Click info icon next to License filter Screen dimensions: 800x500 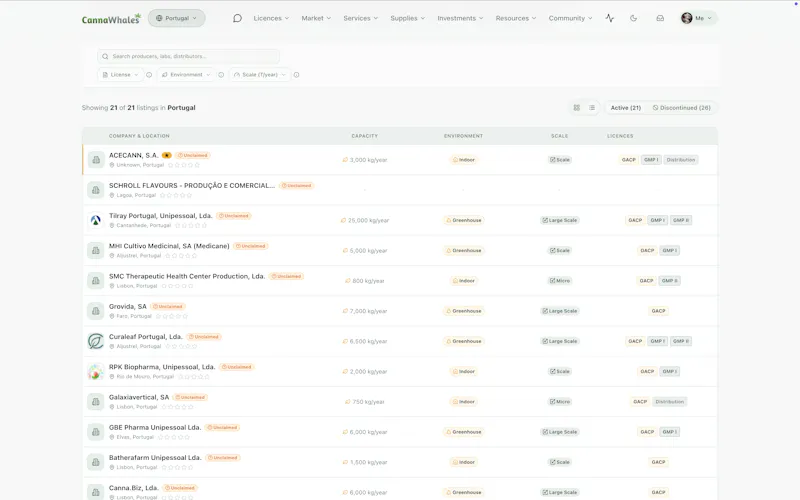[x=149, y=74]
